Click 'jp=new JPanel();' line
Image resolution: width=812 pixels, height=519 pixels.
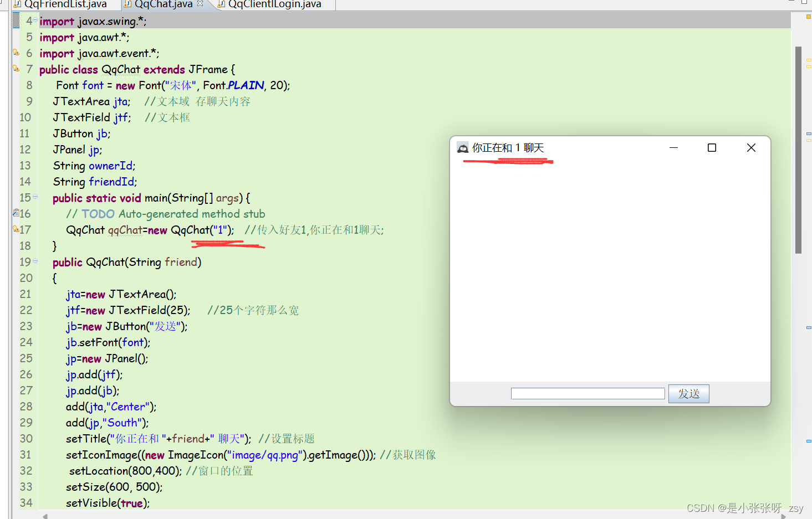[107, 358]
